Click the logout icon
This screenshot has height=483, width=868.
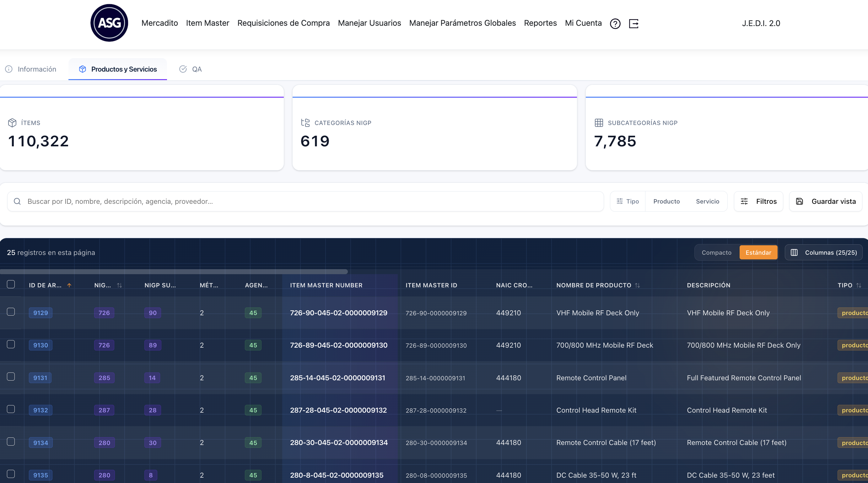633,24
